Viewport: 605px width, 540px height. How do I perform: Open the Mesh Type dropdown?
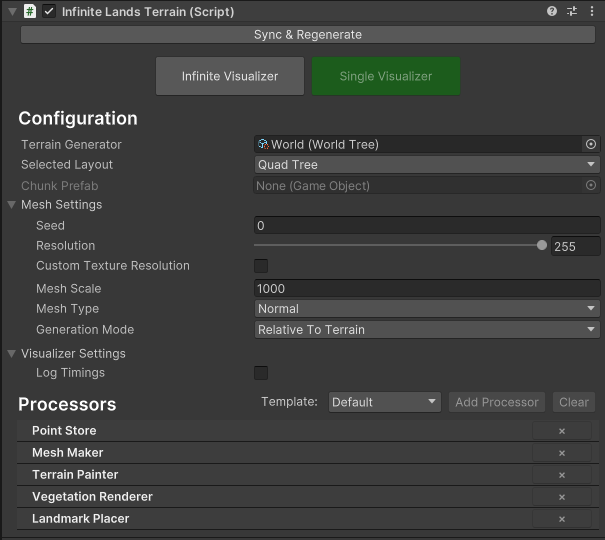pyautogui.click(x=427, y=309)
